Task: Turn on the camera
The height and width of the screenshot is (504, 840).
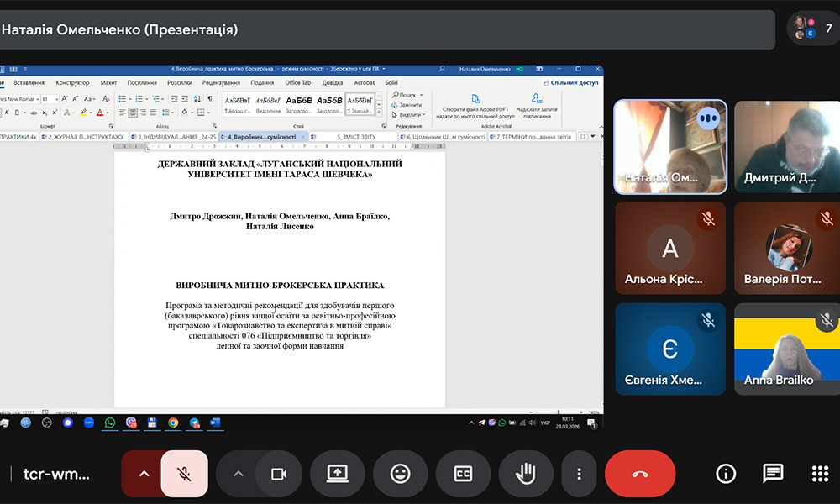Action: coord(278,474)
